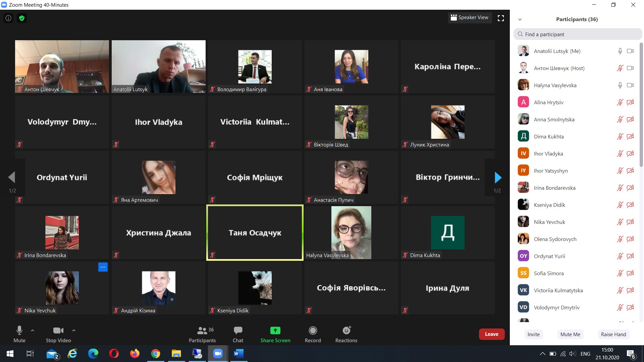Open Mail app in taskbar
This screenshot has width=644, height=362.
click(x=52, y=354)
